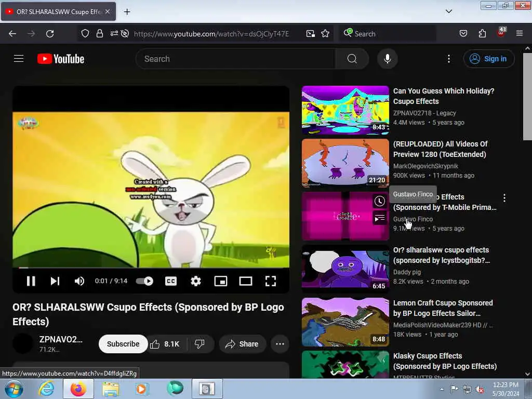Screen dimensions: 532x399
Task: Pause the video playback
Action: pyautogui.click(x=31, y=281)
